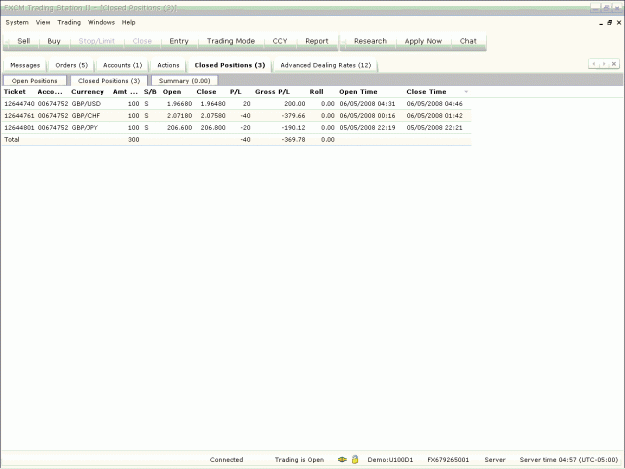Sort by the Ticket column header
The width and height of the screenshot is (625, 469).
click(x=15, y=92)
